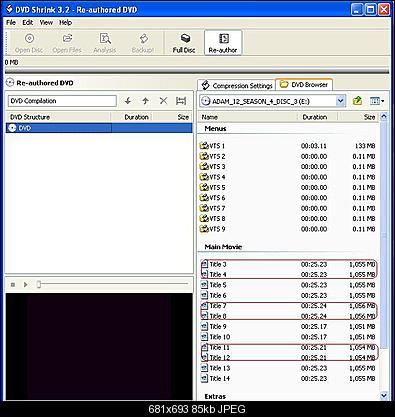Image resolution: width=395 pixels, height=417 pixels.
Task: Select Title 3 in Main Movie
Action: (x=288, y=264)
